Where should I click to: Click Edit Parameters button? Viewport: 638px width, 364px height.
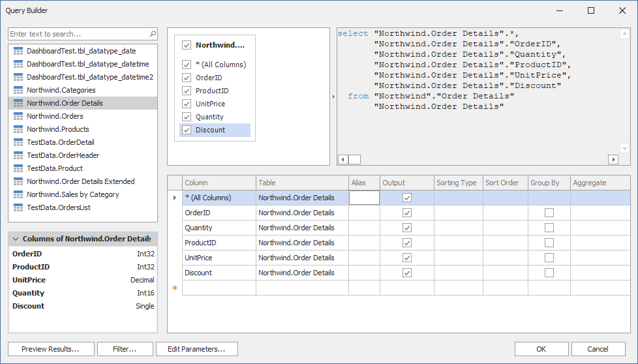click(x=197, y=349)
